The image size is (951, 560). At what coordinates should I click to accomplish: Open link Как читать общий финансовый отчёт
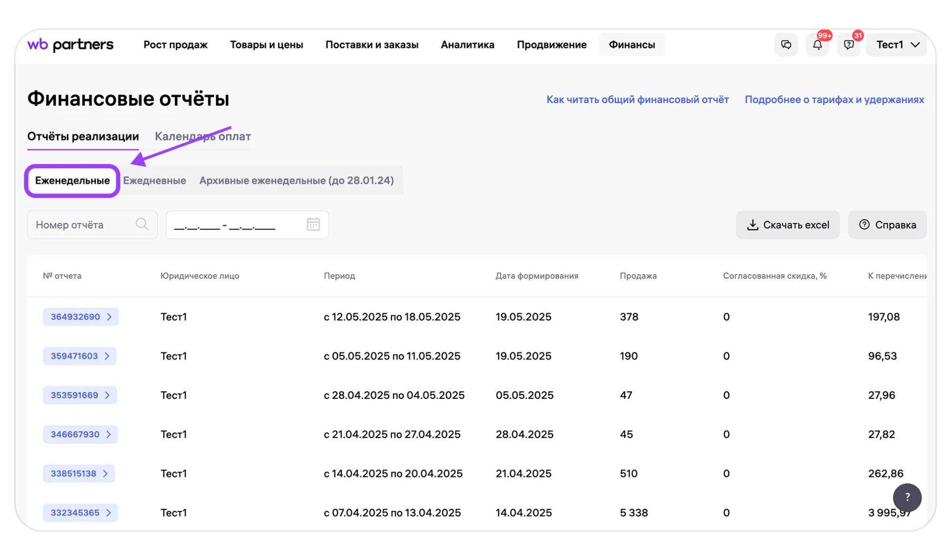click(637, 99)
